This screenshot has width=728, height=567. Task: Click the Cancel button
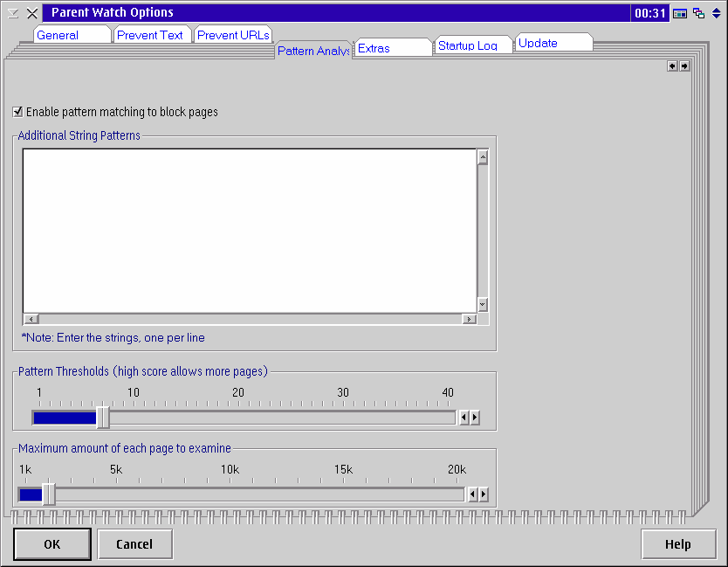134,544
